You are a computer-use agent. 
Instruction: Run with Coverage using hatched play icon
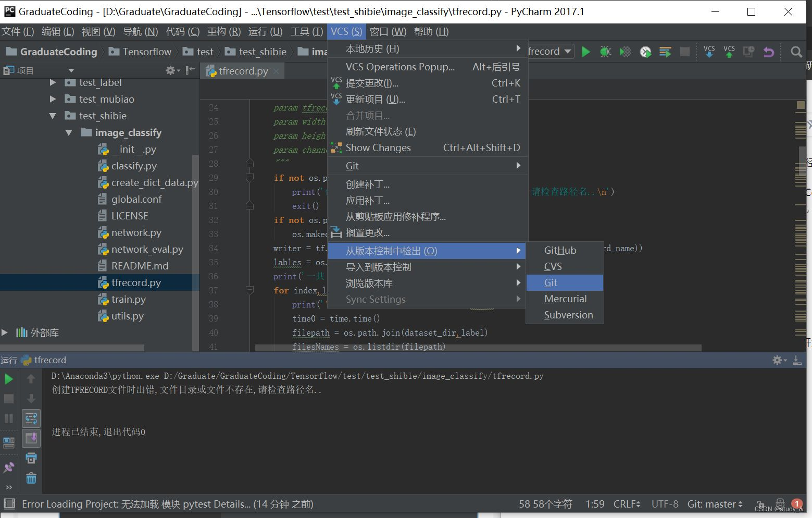624,51
